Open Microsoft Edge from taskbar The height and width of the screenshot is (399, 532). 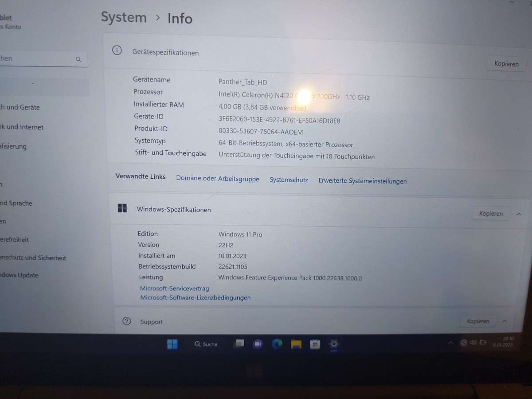pos(277,344)
